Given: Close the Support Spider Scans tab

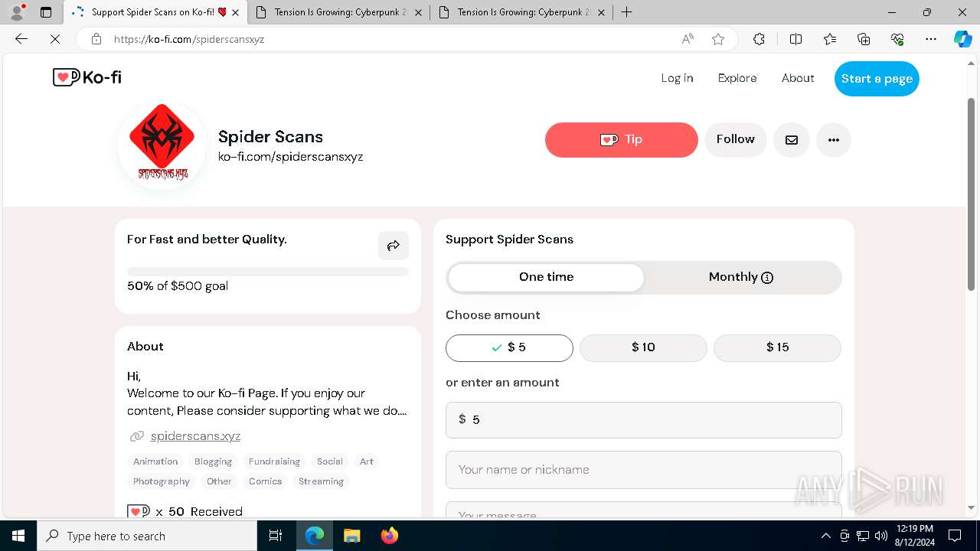Looking at the screenshot, I should (x=235, y=12).
